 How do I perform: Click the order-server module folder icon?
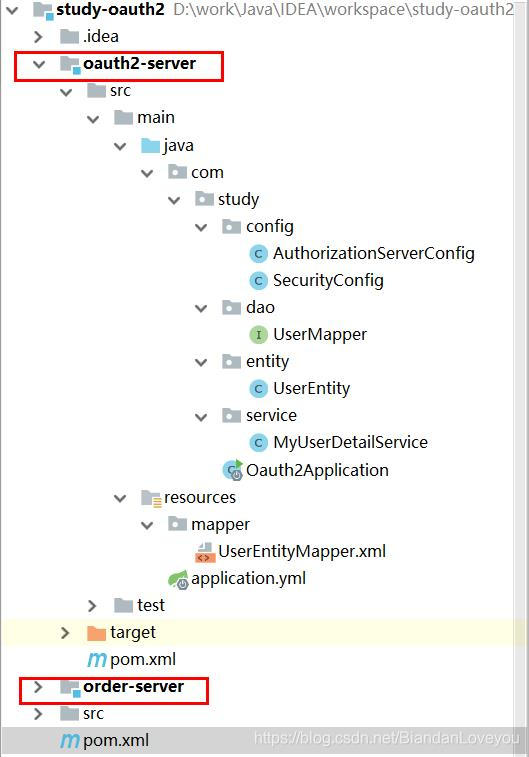point(70,687)
